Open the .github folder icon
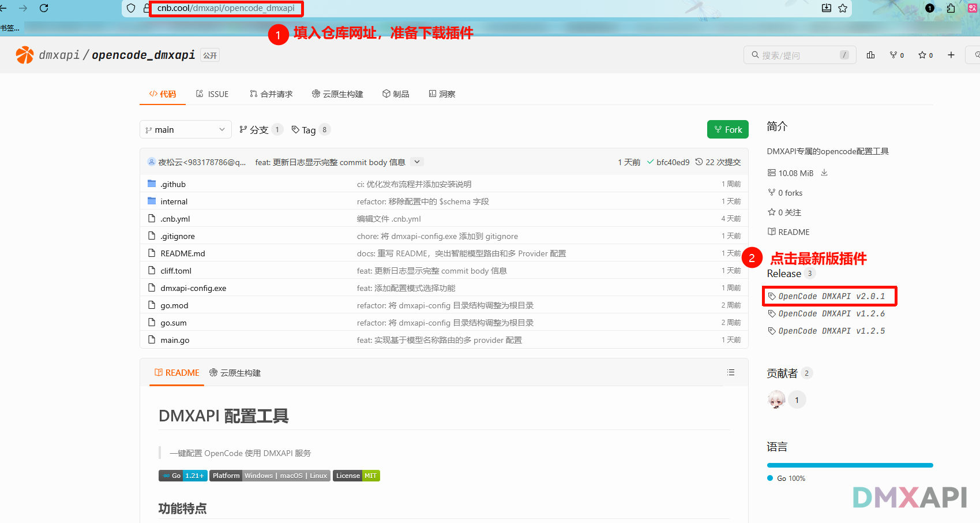 click(x=150, y=184)
